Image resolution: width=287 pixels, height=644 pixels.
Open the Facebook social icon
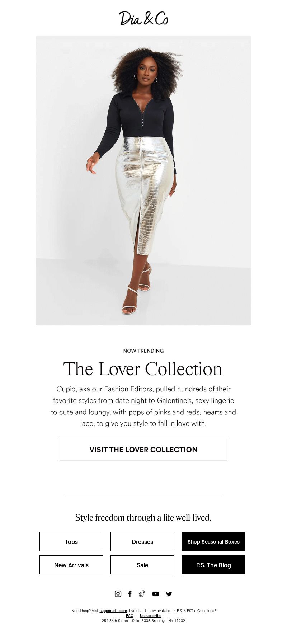(130, 594)
